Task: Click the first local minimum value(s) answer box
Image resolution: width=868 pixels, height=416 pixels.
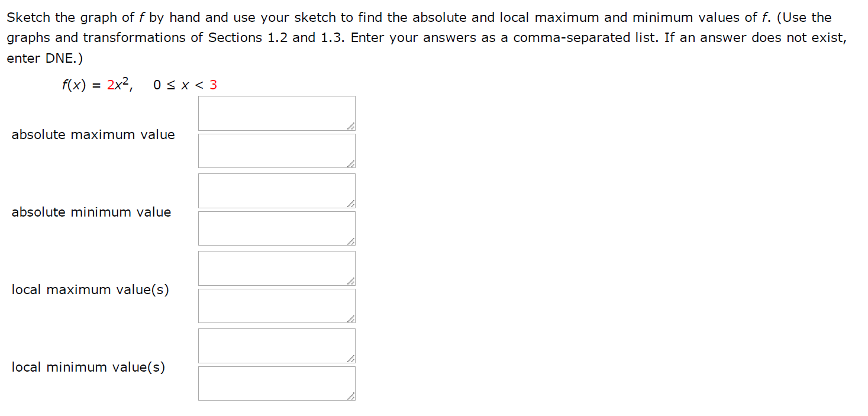Action: click(x=276, y=345)
